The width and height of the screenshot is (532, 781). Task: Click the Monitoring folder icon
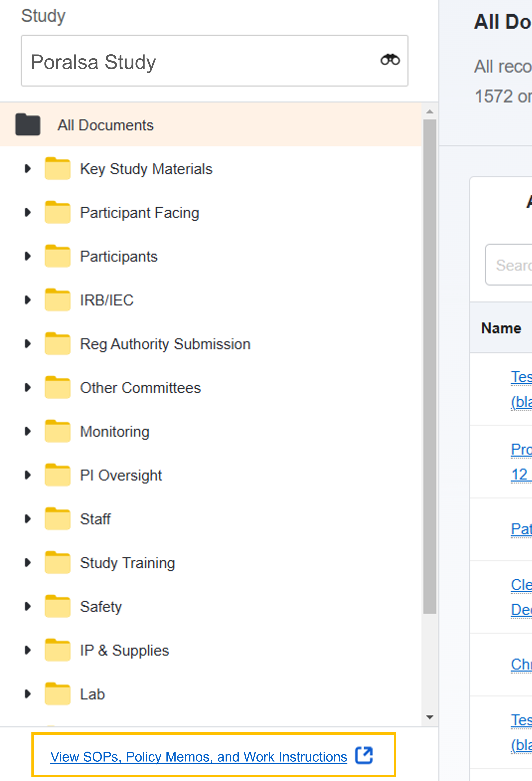click(x=57, y=431)
